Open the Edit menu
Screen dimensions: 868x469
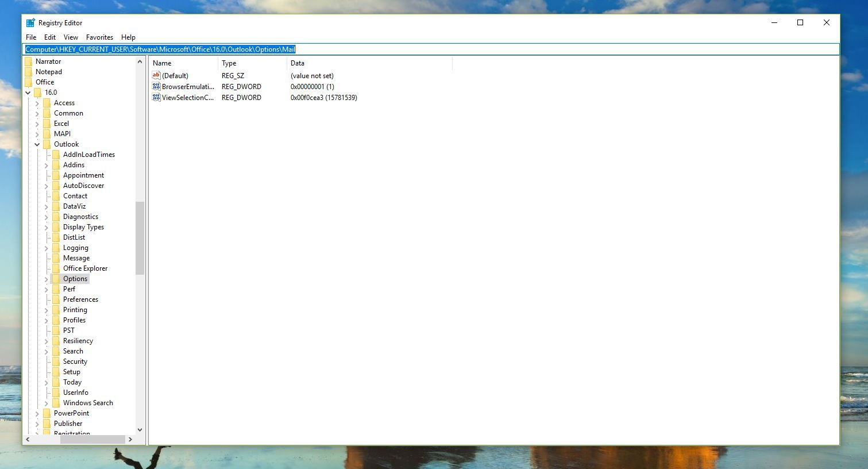coord(50,37)
